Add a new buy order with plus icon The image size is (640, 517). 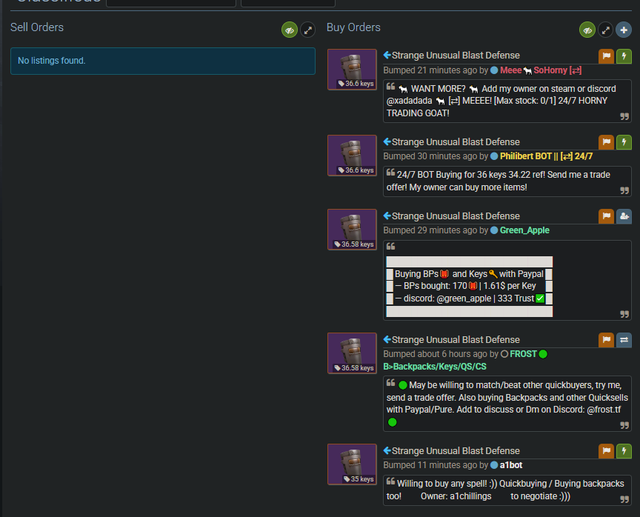[624, 30]
